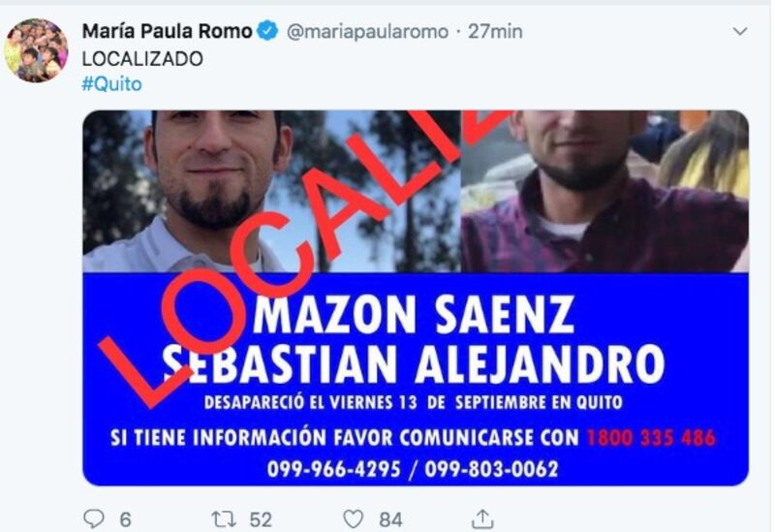Retweet this post using the retweet icon
This screenshot has height=532, width=775.
224,519
